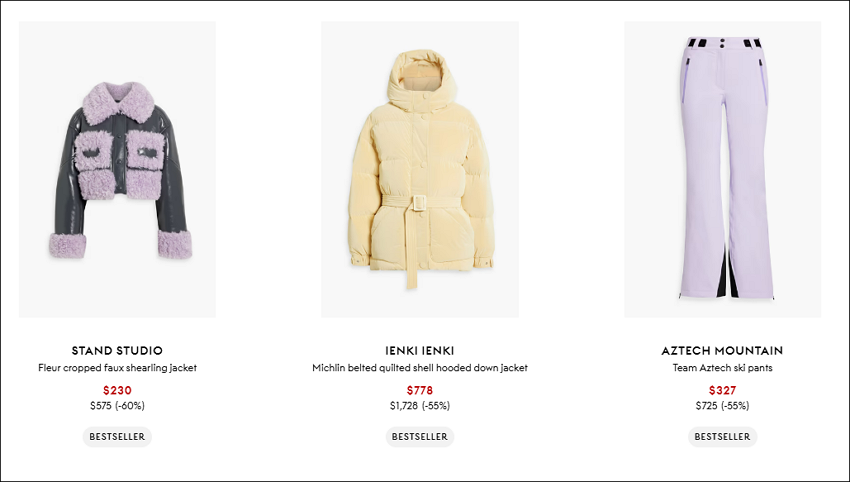Click the STAND STUDIO brand name
The image size is (850, 482).
point(117,351)
